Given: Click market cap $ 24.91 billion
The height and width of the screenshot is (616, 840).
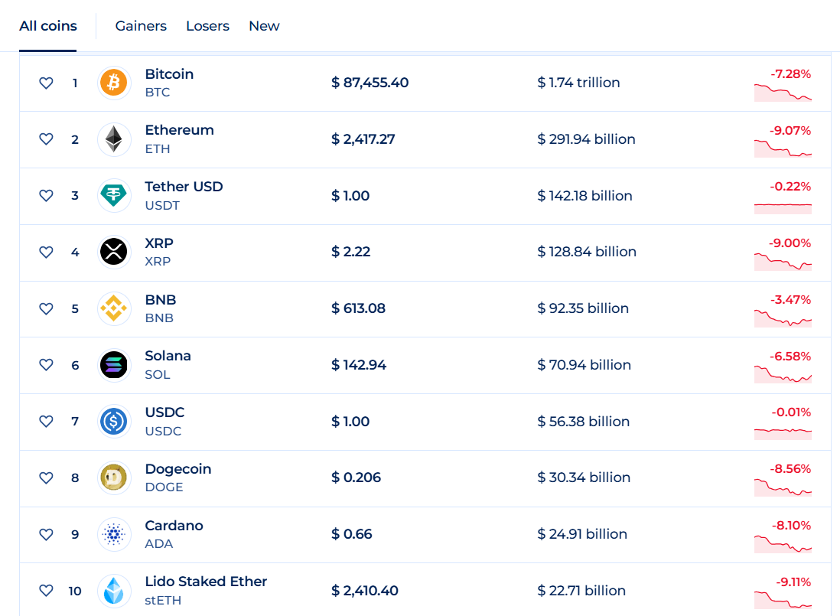Looking at the screenshot, I should tap(582, 534).
